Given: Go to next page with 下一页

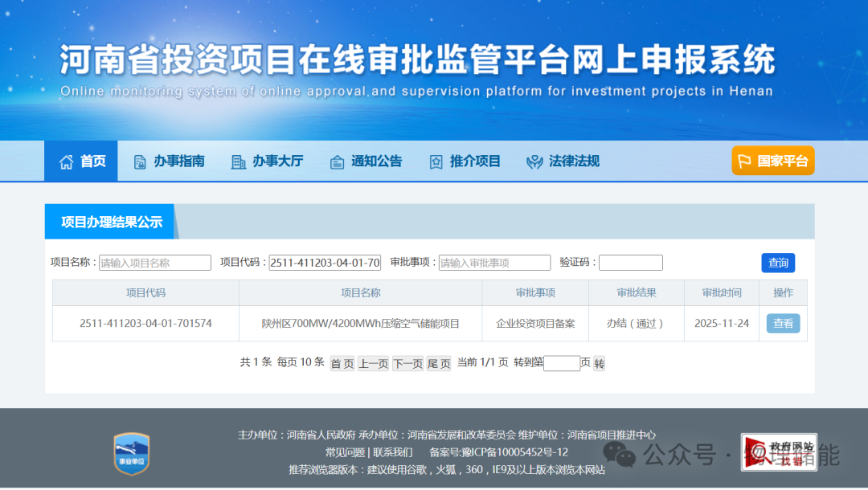Looking at the screenshot, I should pyautogui.click(x=407, y=364).
